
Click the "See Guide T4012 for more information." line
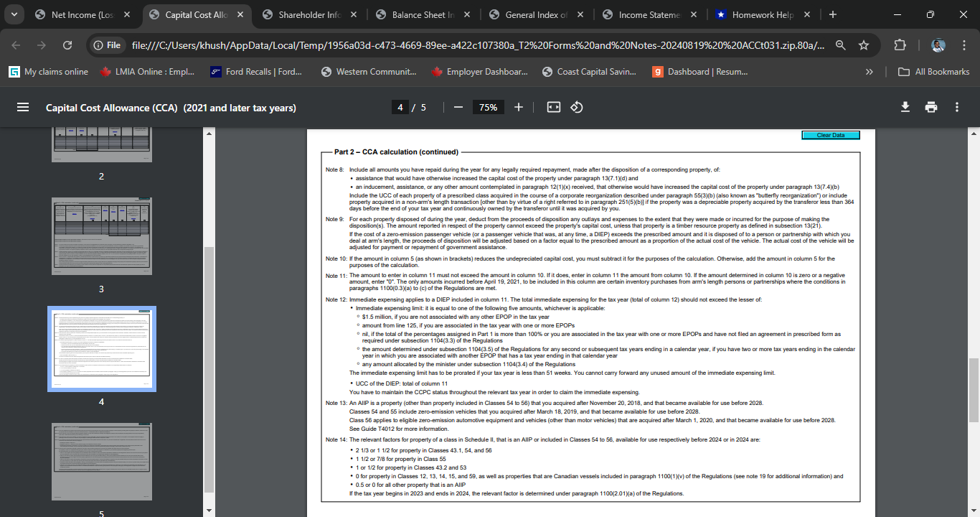point(398,429)
